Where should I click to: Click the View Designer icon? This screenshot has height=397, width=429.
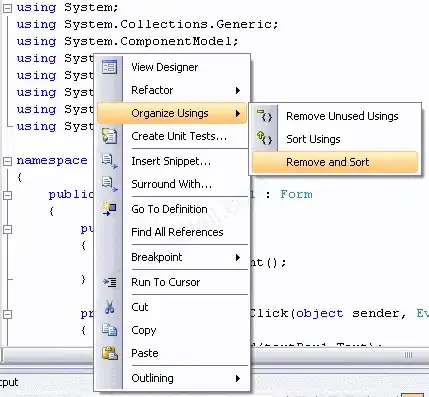click(109, 67)
